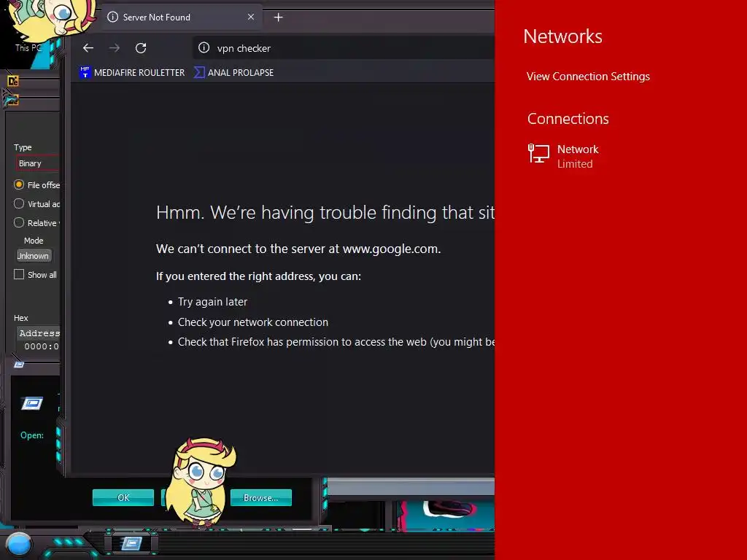The width and height of the screenshot is (747, 560).
Task: Select the File offset radio button
Action: click(x=19, y=184)
